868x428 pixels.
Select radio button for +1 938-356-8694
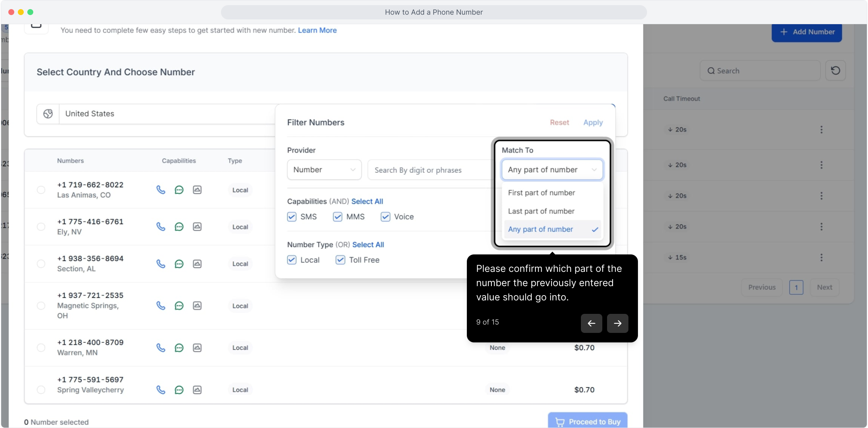click(41, 264)
